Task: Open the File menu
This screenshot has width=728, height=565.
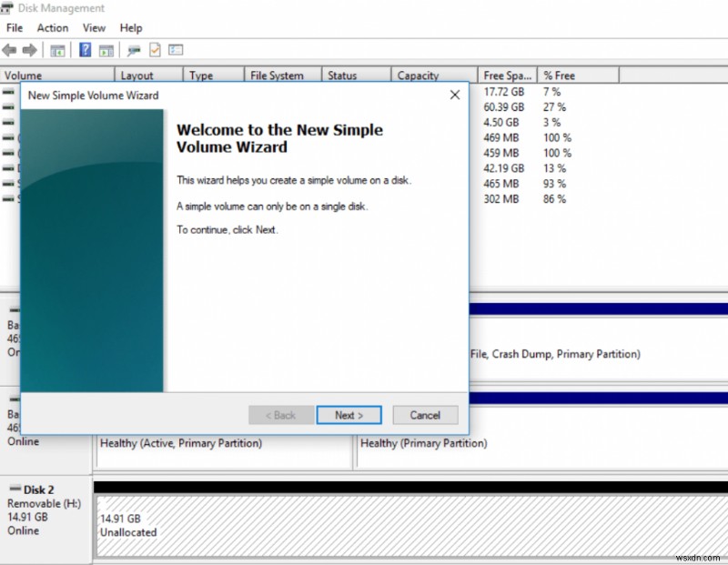Action: coord(15,28)
